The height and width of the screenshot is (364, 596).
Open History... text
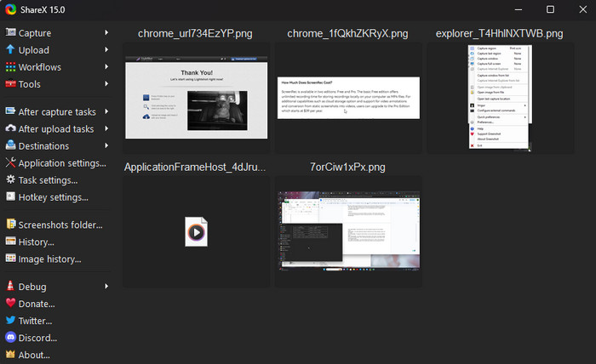tap(36, 242)
